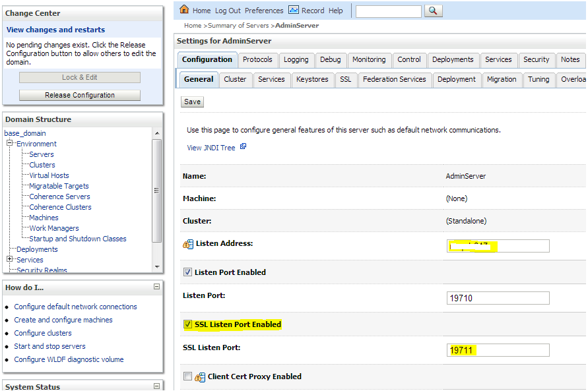Click the Record chart icon
The image size is (588, 391).
293,10
